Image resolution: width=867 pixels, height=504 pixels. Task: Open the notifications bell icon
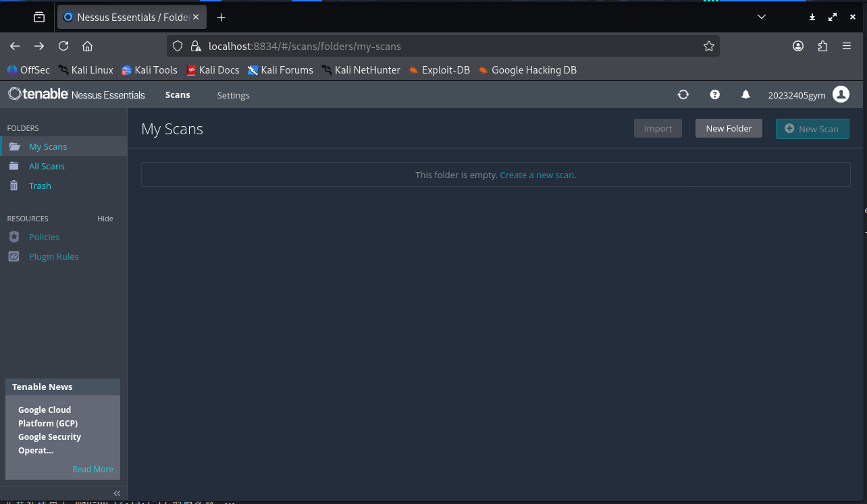(x=746, y=95)
